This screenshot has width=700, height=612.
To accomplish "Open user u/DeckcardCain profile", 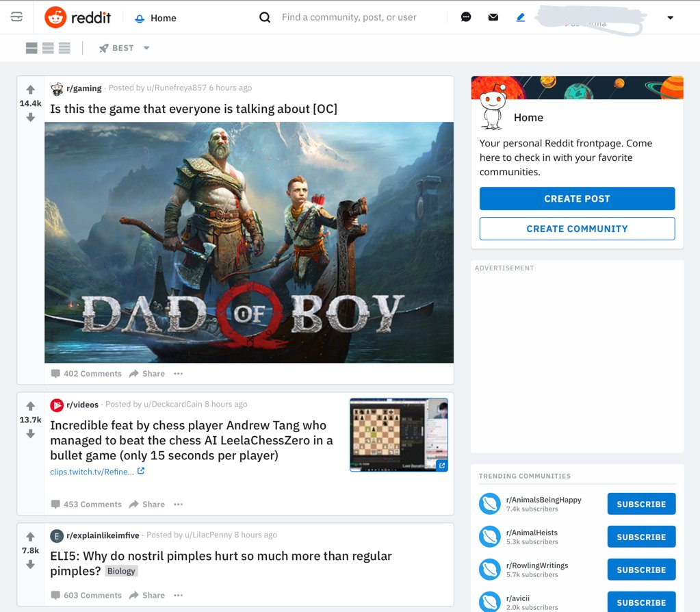I will click(x=172, y=405).
